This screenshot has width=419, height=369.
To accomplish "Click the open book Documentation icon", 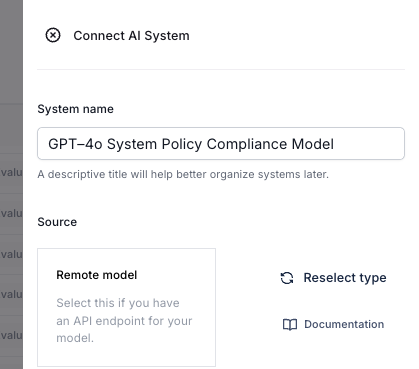I will point(290,324).
